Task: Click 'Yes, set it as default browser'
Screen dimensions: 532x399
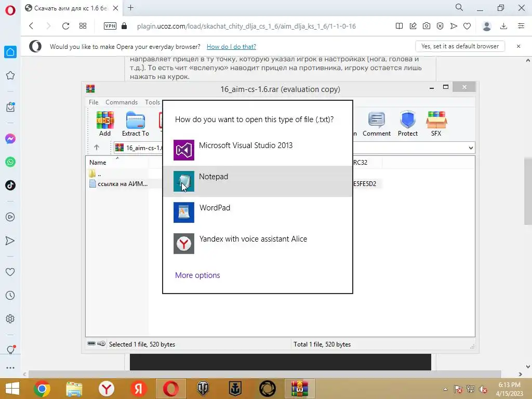Action: point(460,46)
